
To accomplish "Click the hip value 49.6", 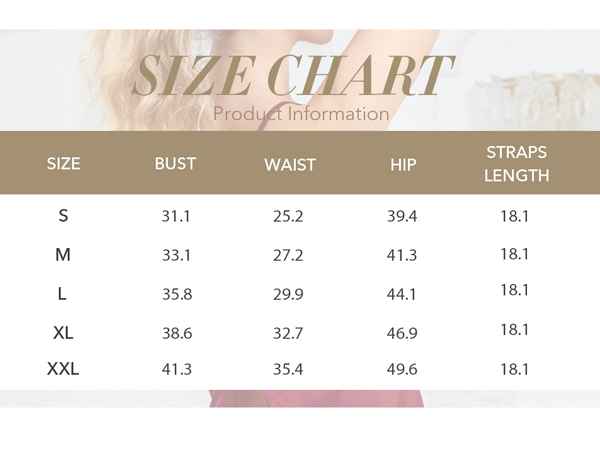I will coord(402,369).
